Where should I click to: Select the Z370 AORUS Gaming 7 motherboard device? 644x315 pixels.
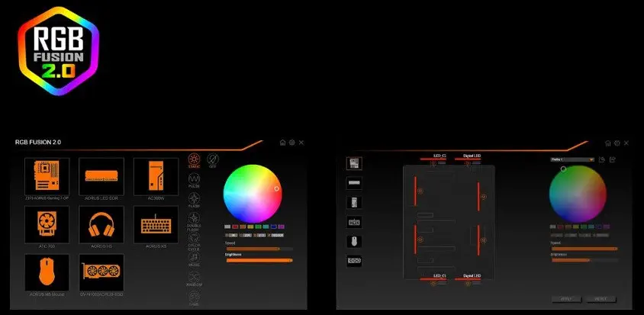coord(47,177)
